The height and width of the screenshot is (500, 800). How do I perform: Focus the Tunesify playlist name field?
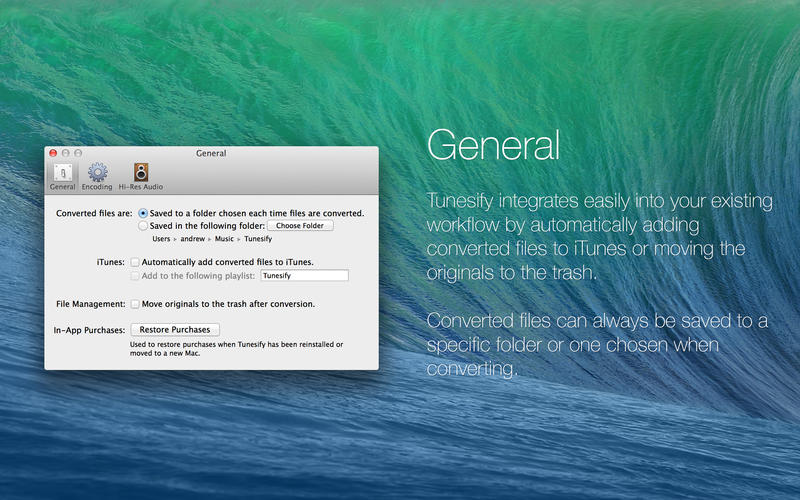[305, 276]
